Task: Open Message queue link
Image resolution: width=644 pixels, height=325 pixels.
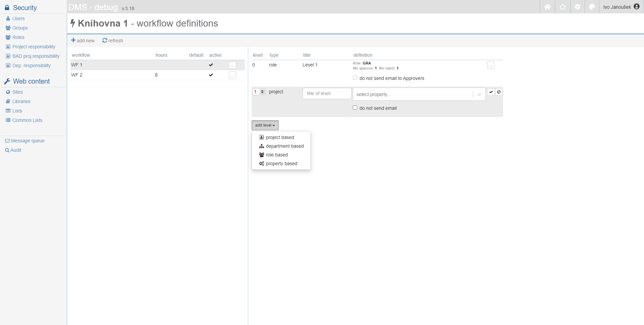Action: [28, 141]
